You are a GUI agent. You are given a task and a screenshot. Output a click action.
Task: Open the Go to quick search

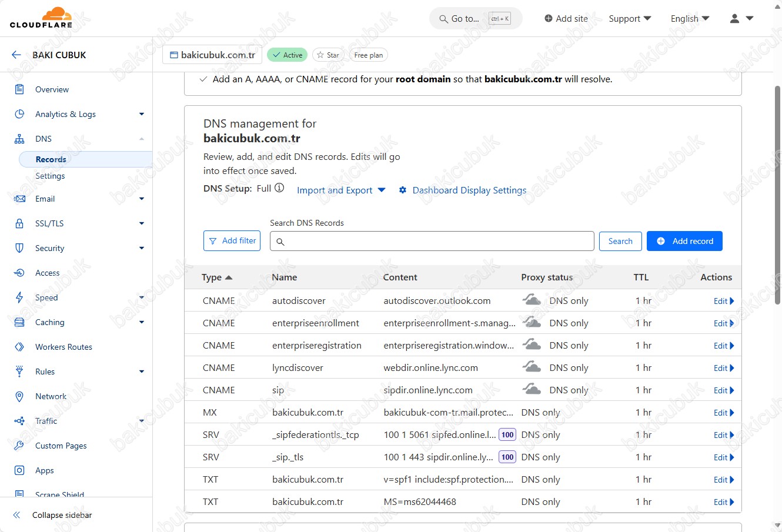click(475, 18)
